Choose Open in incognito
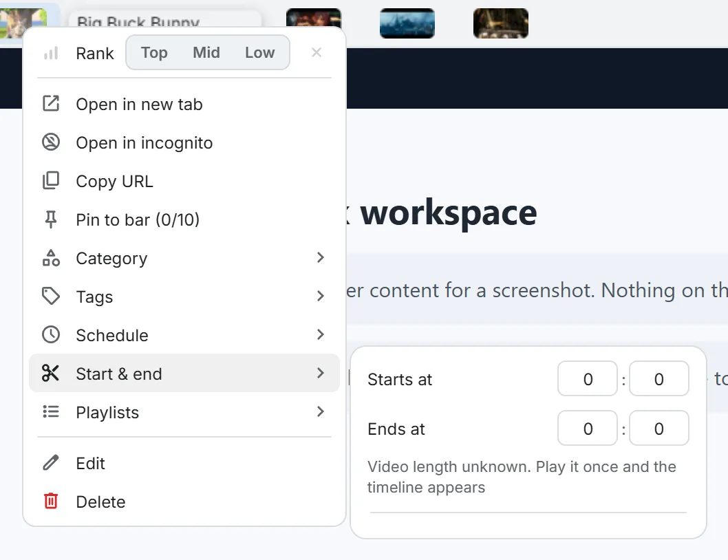Viewport: 728px width, 560px height. pyautogui.click(x=184, y=142)
